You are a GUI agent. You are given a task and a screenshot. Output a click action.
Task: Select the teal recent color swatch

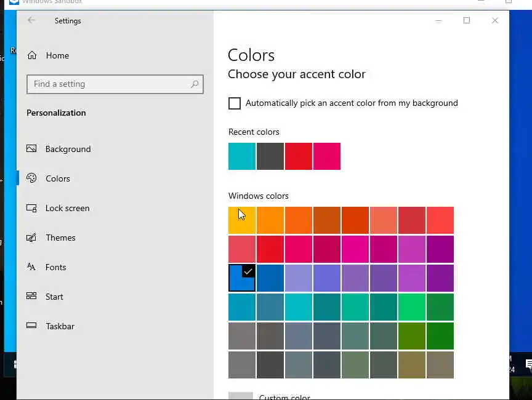(242, 156)
